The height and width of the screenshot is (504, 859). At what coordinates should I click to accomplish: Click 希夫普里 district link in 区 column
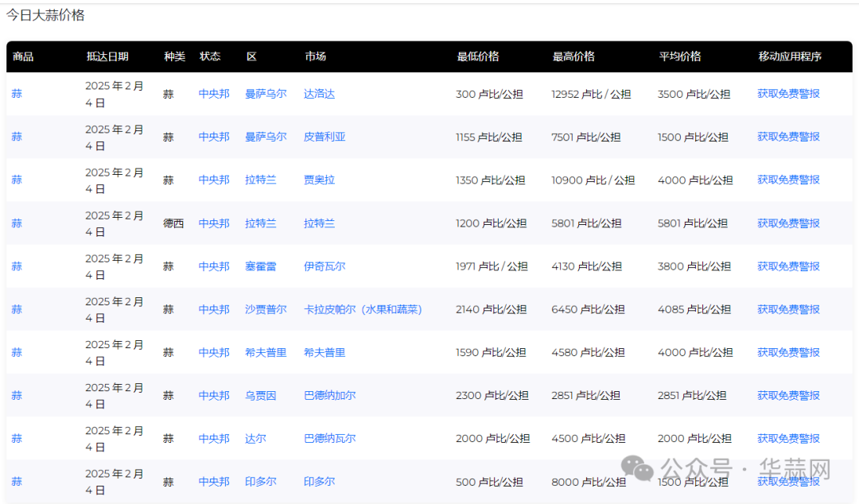coord(266,352)
